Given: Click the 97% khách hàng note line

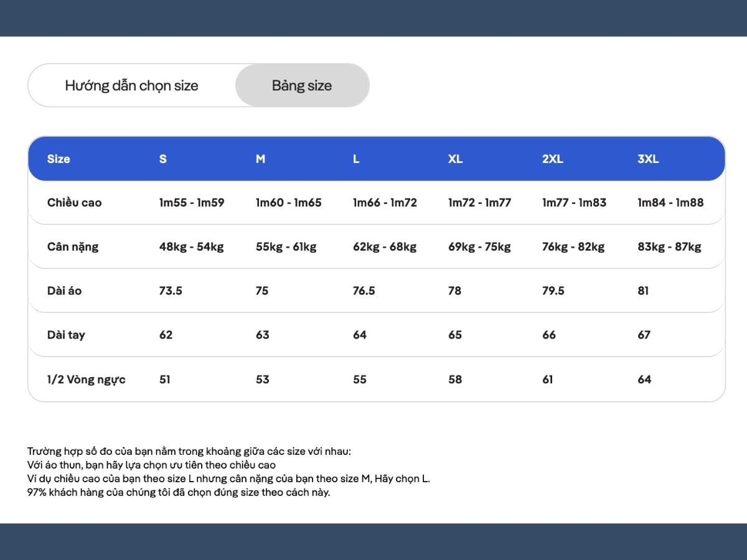Looking at the screenshot, I should tap(179, 492).
